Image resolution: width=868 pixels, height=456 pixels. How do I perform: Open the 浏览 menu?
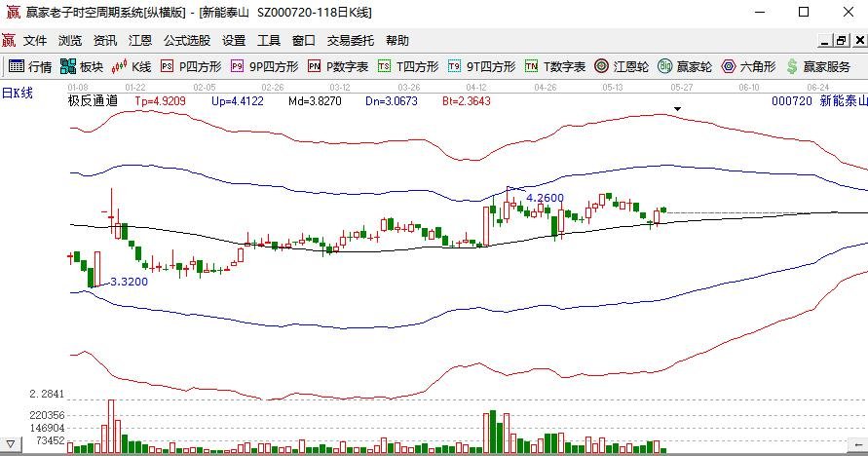click(x=70, y=40)
